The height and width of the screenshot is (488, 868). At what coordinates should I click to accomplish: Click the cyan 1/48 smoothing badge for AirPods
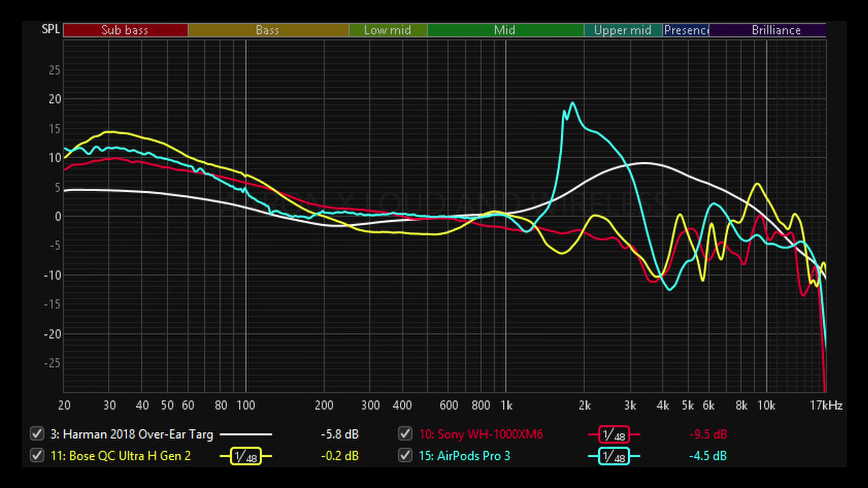tap(614, 456)
